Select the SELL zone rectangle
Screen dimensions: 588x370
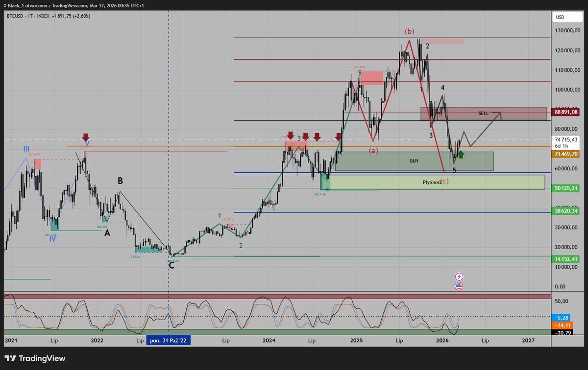(483, 114)
